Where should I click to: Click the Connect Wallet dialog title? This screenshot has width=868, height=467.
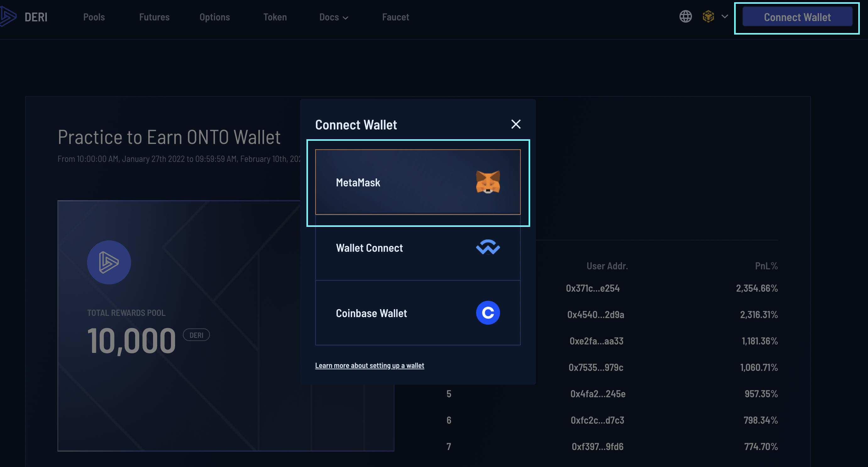coord(356,125)
